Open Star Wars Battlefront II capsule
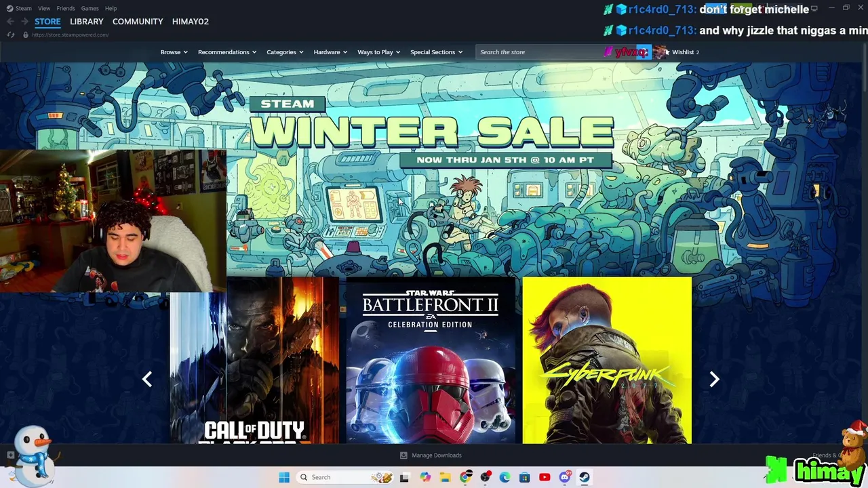Image resolution: width=868 pixels, height=488 pixels. click(431, 360)
